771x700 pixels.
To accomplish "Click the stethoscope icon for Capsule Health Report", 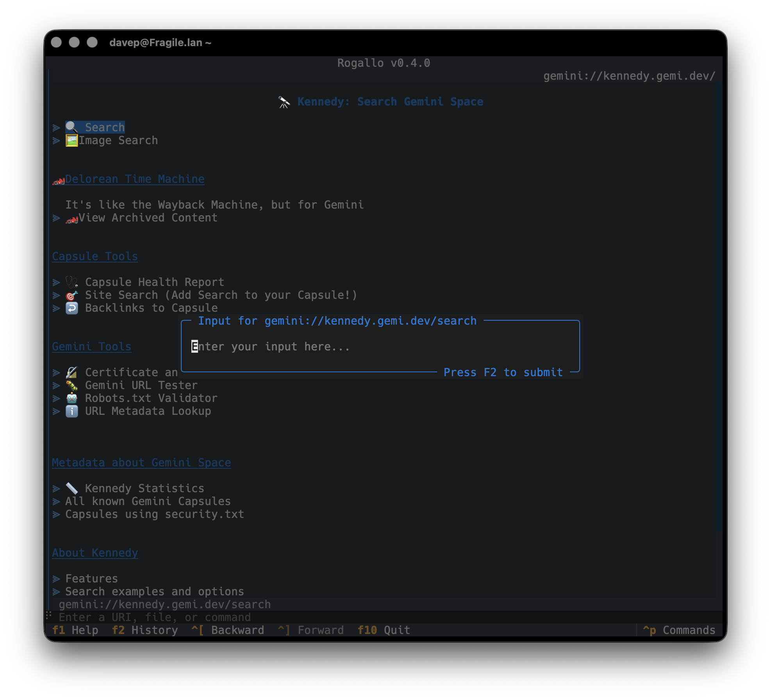I will [x=71, y=282].
